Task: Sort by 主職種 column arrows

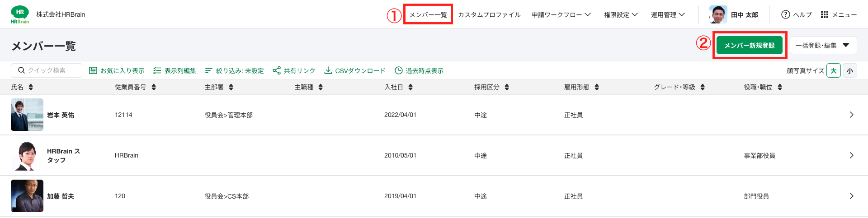Action: click(321, 87)
